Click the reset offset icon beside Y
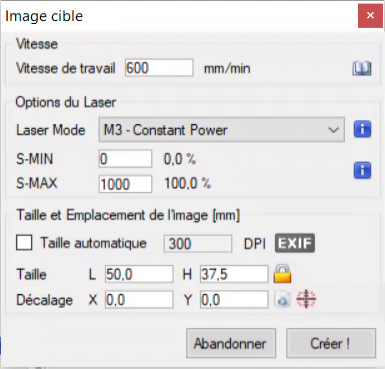Screen dimensions: 385x369 coord(282,299)
